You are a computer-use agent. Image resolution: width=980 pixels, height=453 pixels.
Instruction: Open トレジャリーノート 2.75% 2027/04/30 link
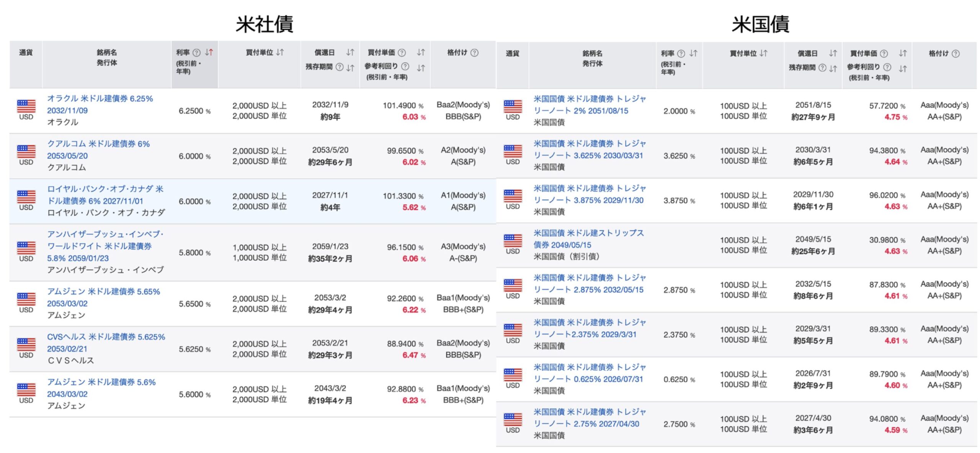click(590, 418)
